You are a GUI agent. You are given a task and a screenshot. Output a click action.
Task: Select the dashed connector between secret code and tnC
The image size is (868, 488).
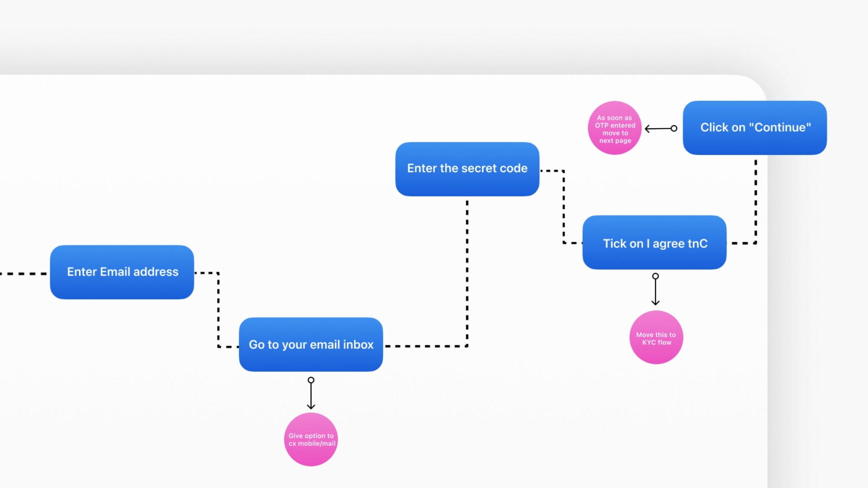(x=564, y=208)
